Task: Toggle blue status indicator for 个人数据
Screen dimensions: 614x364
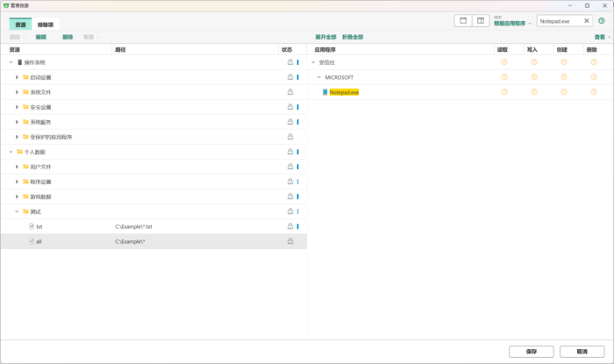Action: click(x=297, y=152)
